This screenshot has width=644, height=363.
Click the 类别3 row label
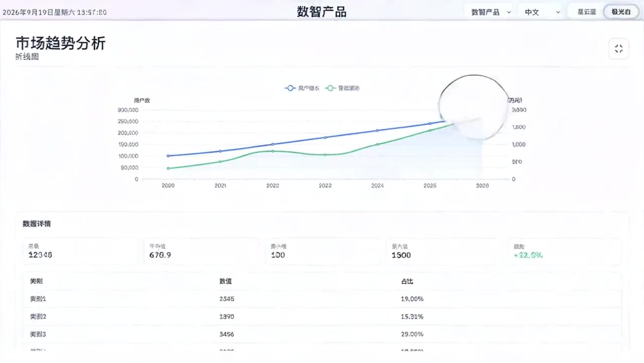(38, 334)
